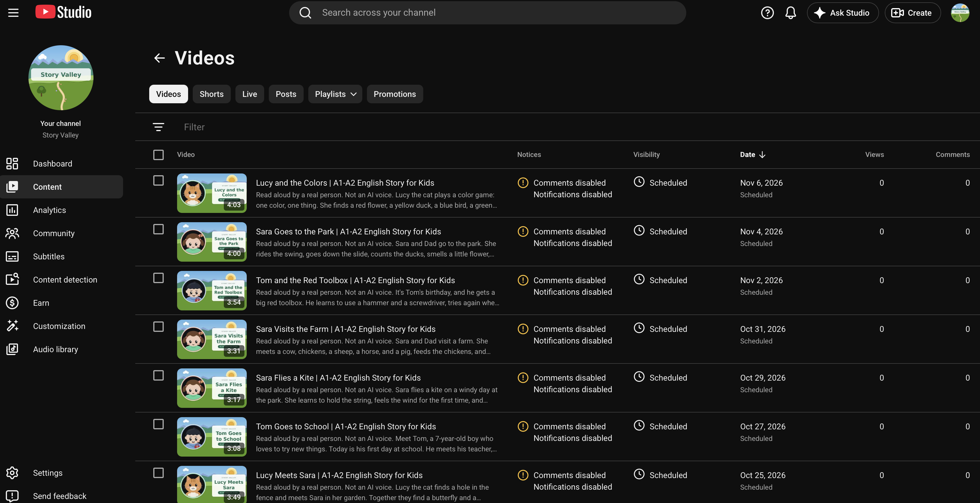Open the hamburger navigation menu

point(13,12)
